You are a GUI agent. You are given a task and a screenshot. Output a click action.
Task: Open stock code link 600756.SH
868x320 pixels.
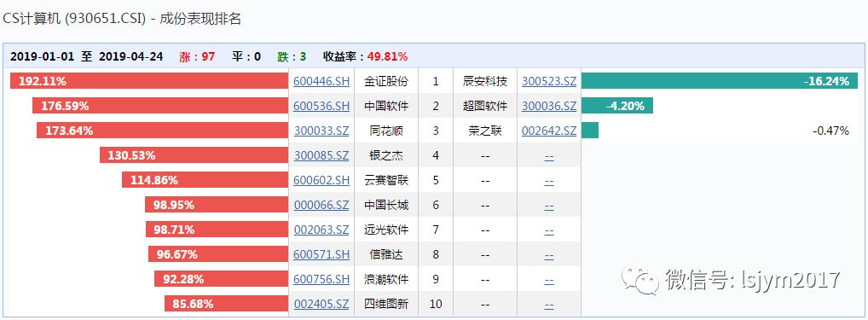coord(321,279)
